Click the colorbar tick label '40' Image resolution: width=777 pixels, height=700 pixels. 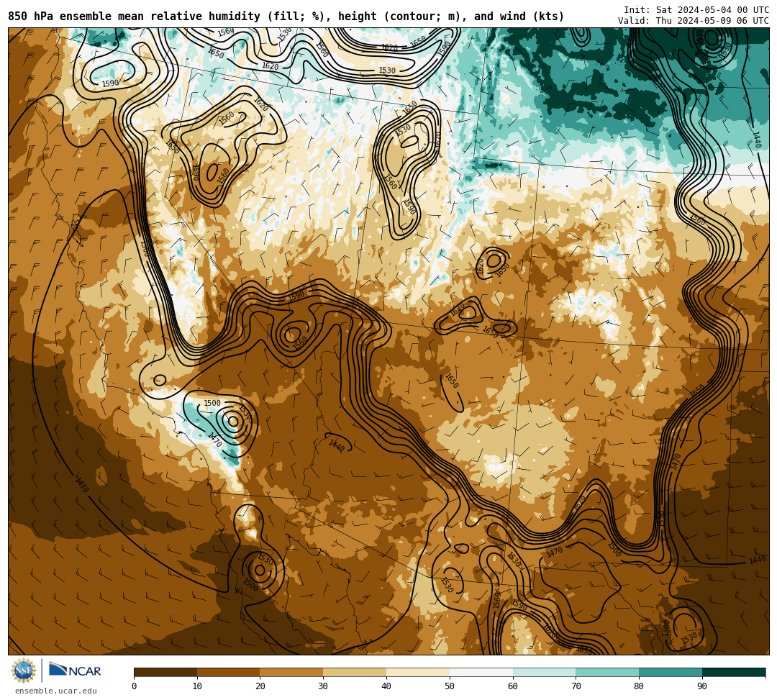[x=386, y=686]
